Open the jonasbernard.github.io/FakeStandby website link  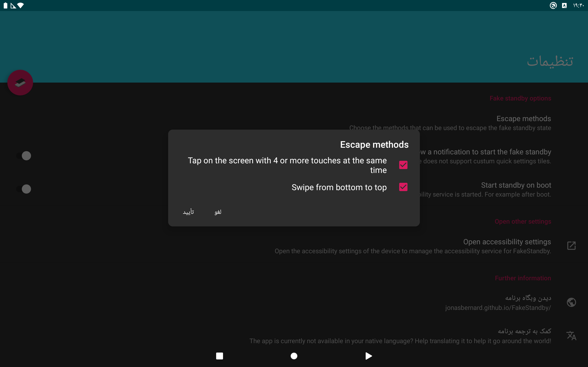point(498,308)
